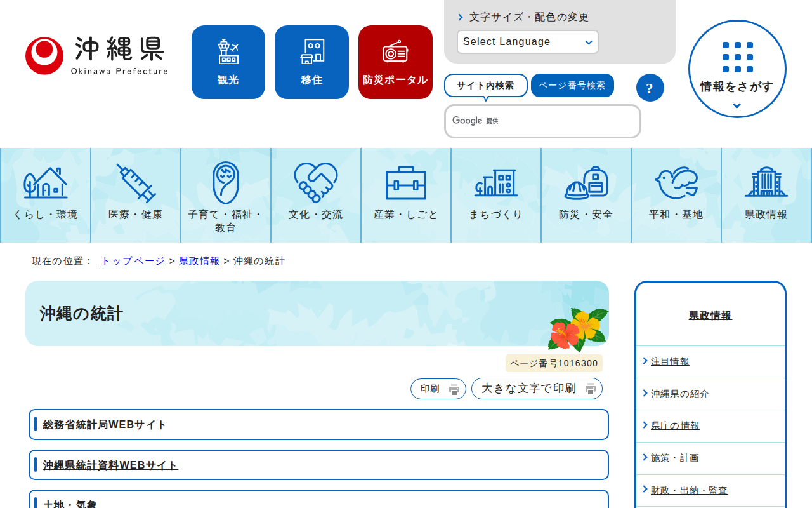Open the 移住 (relocation) icon button
The image size is (812, 508).
click(311, 62)
